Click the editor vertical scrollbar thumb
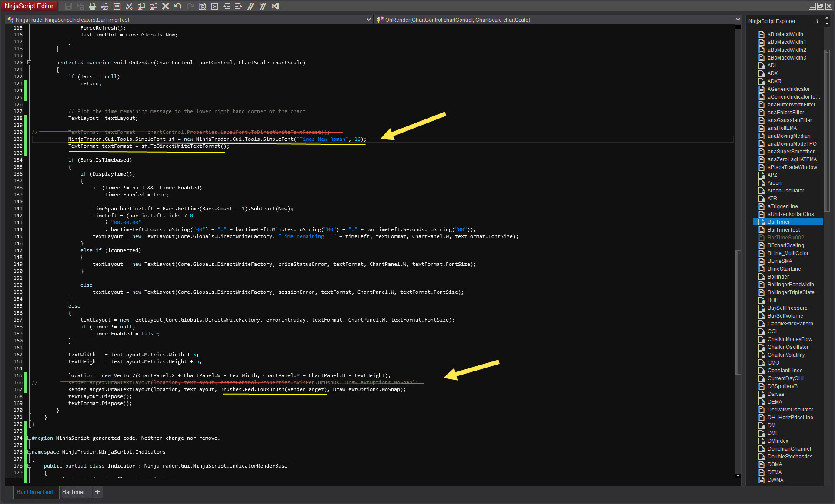This screenshot has height=504, width=835. click(738, 313)
